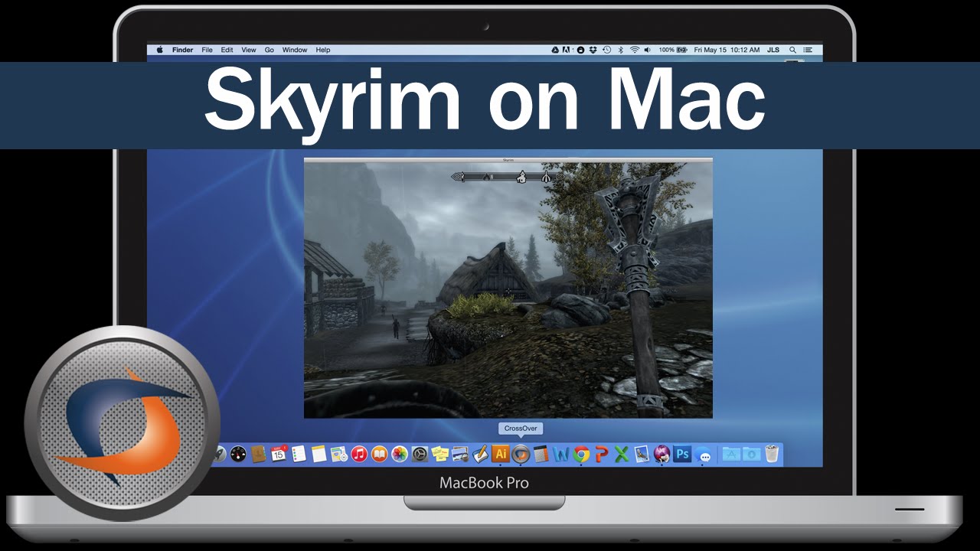Open Microsoft Word Dock icon

click(x=561, y=455)
